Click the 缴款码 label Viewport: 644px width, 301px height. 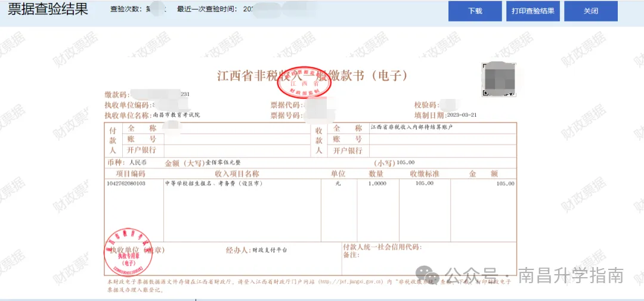tap(117, 94)
